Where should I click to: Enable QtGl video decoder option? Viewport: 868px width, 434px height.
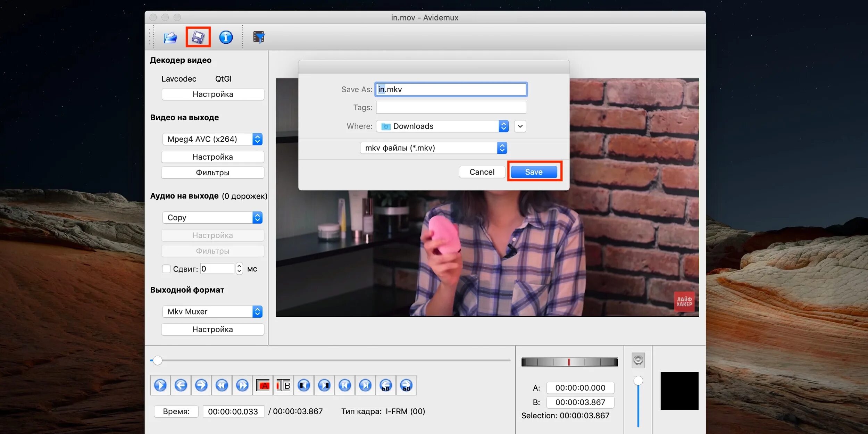tap(223, 78)
